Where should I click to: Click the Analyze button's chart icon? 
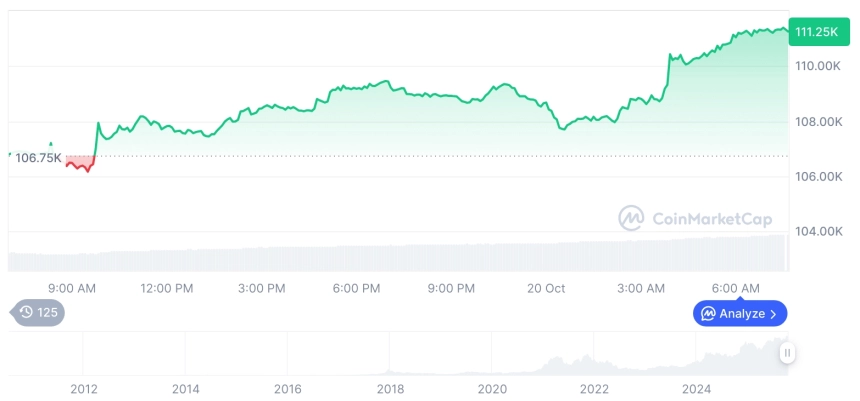708,313
